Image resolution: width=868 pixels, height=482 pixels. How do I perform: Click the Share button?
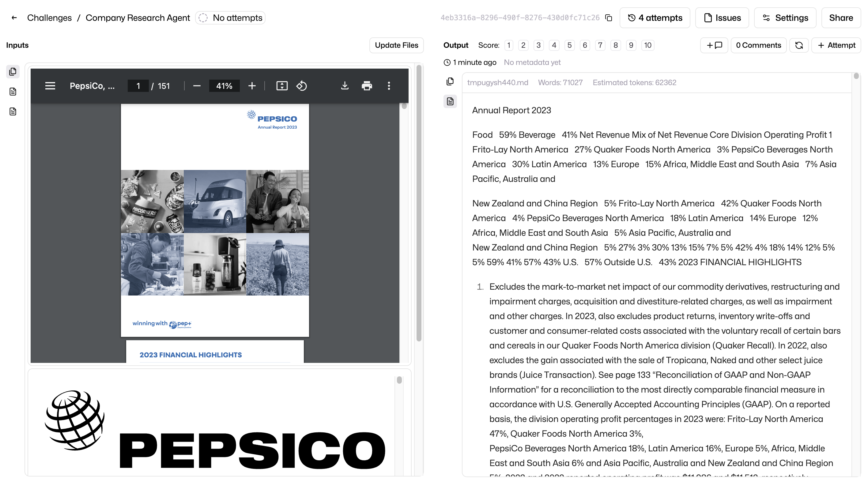tap(841, 17)
